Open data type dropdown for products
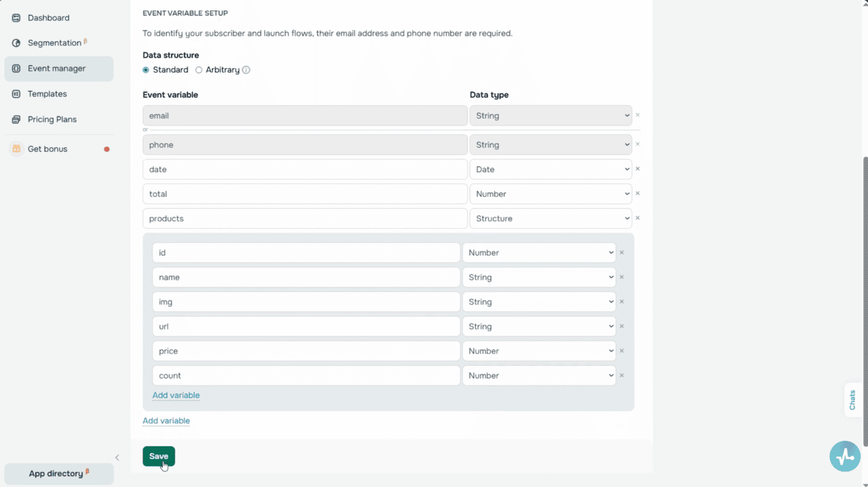 [550, 218]
